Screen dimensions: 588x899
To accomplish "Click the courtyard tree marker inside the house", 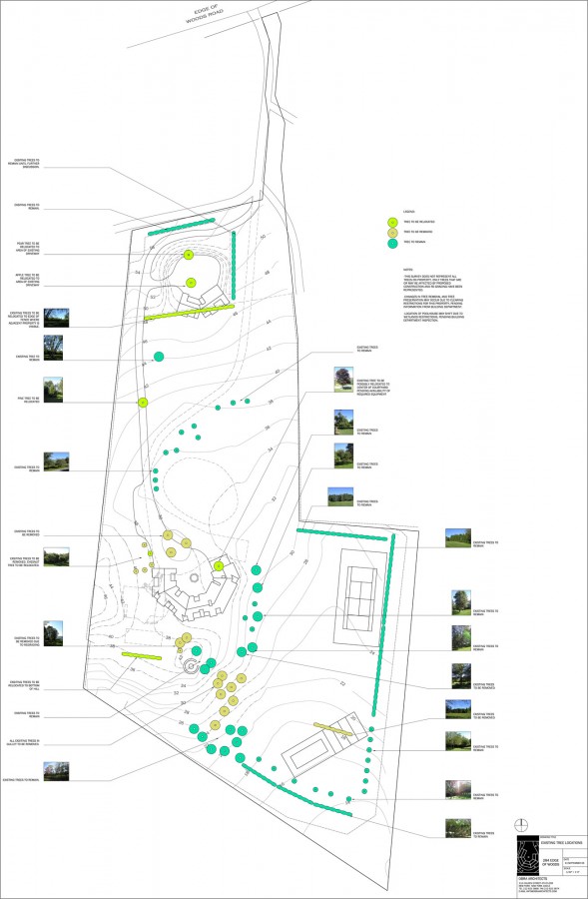I will click(219, 566).
